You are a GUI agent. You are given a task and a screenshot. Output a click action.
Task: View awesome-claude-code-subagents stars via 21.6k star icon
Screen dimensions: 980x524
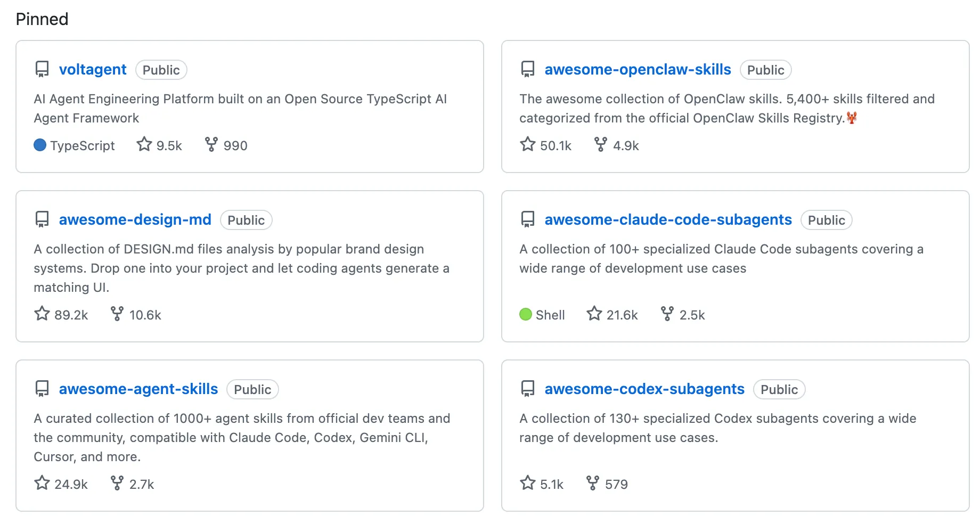(x=594, y=314)
